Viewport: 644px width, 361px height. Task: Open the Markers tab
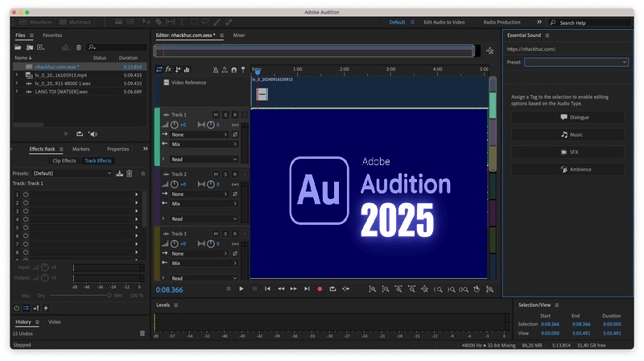click(x=81, y=149)
